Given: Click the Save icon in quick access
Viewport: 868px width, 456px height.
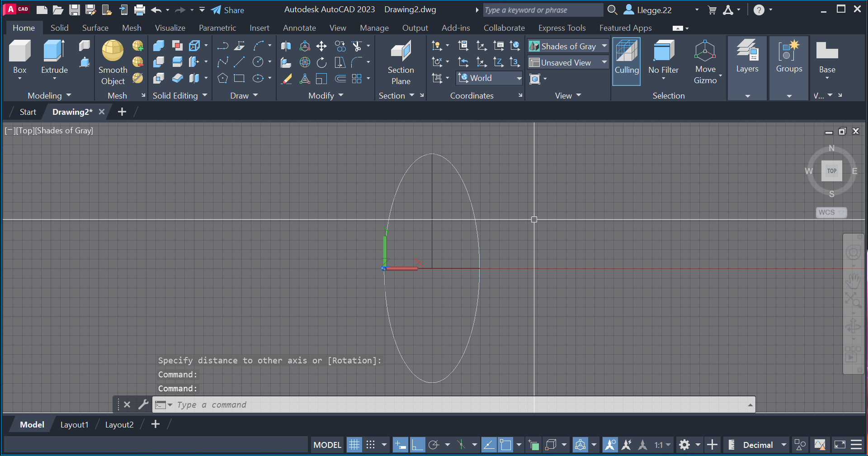Looking at the screenshot, I should (x=75, y=9).
